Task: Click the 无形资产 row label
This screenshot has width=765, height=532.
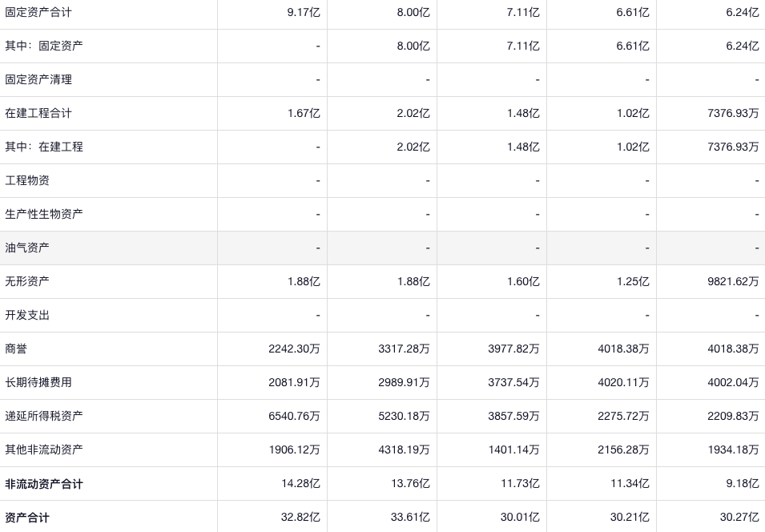Action: (x=27, y=281)
